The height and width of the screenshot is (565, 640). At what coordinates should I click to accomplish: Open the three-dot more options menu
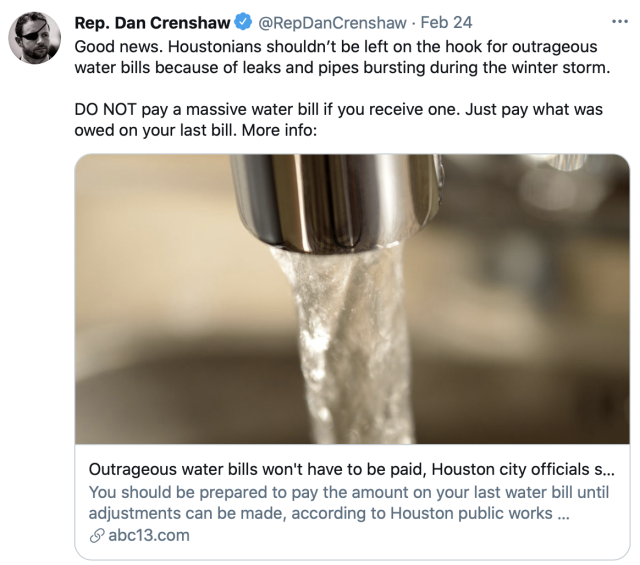620,22
